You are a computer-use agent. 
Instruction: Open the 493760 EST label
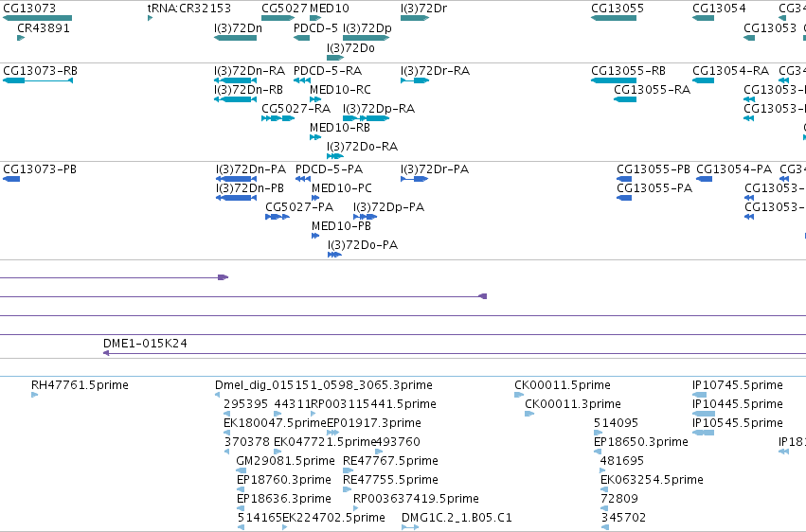point(399,442)
